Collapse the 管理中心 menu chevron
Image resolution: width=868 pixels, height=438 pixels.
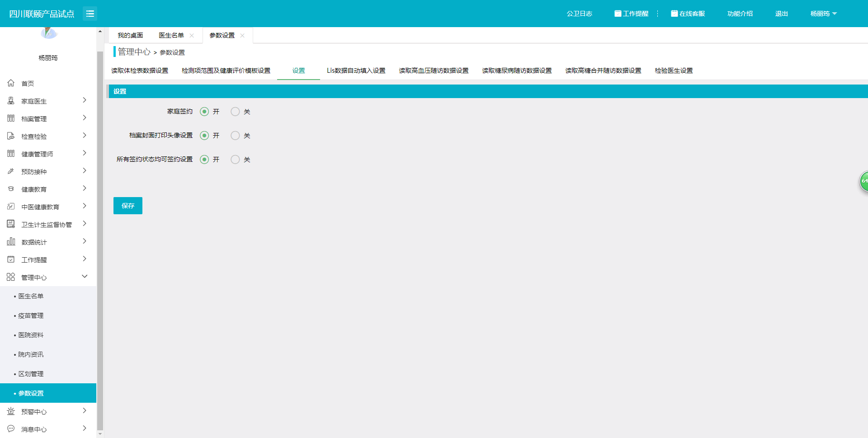tap(85, 277)
